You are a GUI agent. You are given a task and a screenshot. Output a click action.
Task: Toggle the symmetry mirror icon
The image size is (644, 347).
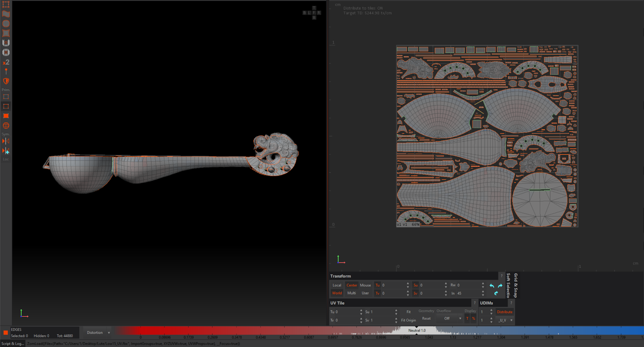(x=6, y=141)
